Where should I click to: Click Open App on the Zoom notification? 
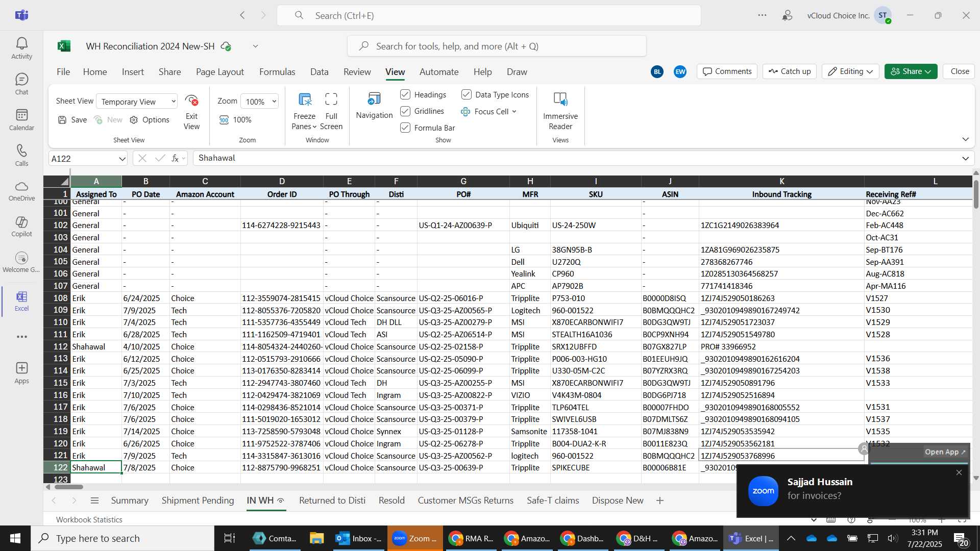tap(945, 452)
